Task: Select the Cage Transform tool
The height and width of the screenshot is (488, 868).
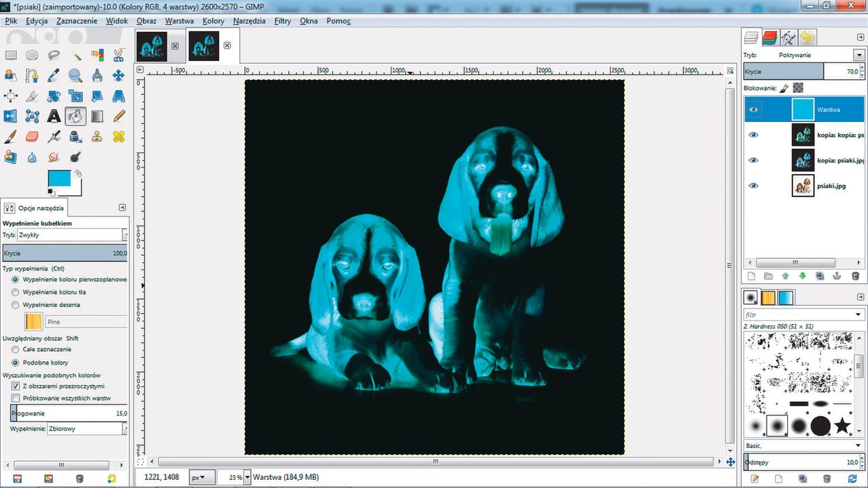Action: point(32,117)
